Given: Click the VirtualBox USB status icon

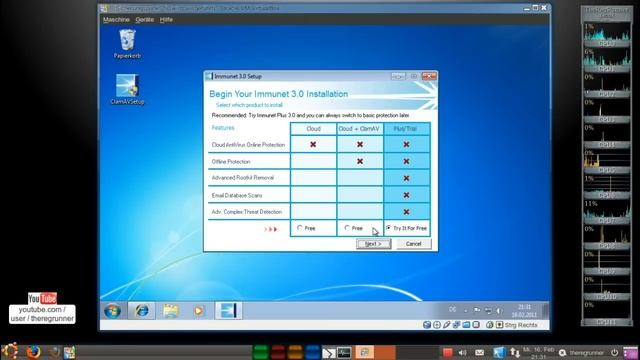Looking at the screenshot, I should coord(447,325).
